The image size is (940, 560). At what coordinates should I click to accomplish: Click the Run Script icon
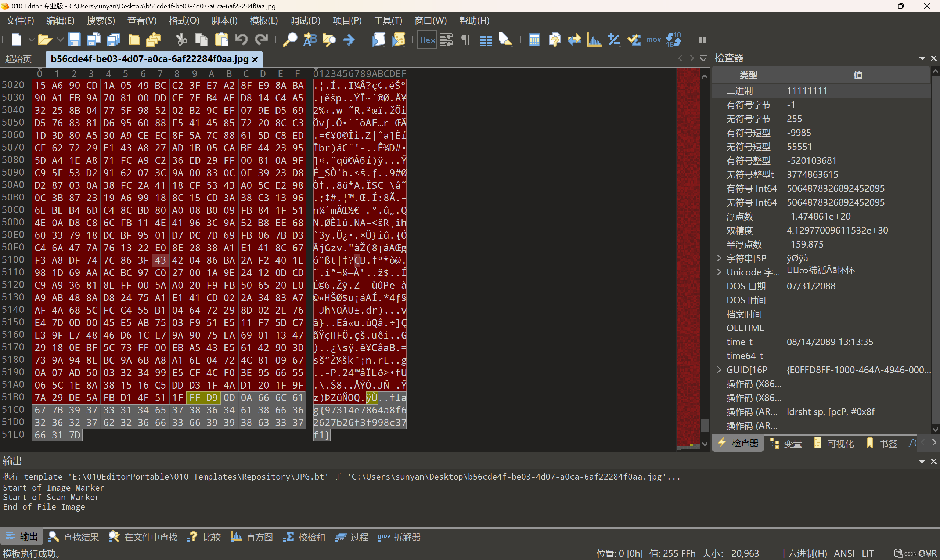(379, 39)
